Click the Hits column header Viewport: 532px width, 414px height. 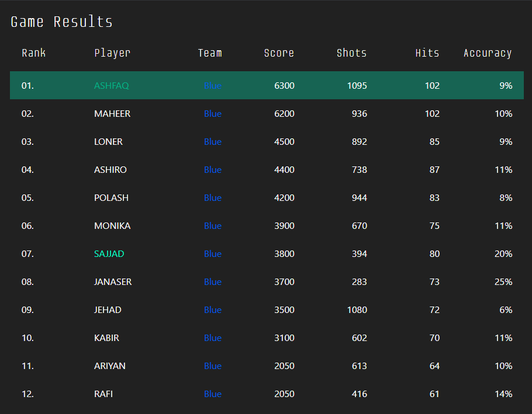(427, 53)
